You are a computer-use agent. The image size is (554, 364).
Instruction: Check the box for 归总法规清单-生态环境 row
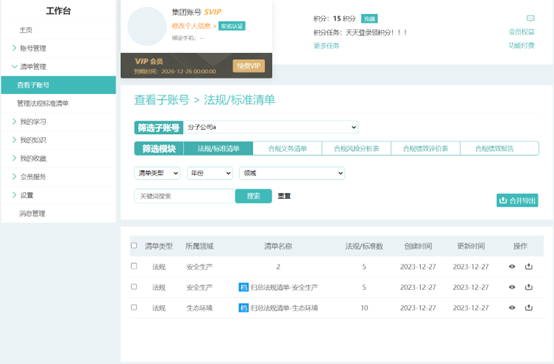(134, 307)
